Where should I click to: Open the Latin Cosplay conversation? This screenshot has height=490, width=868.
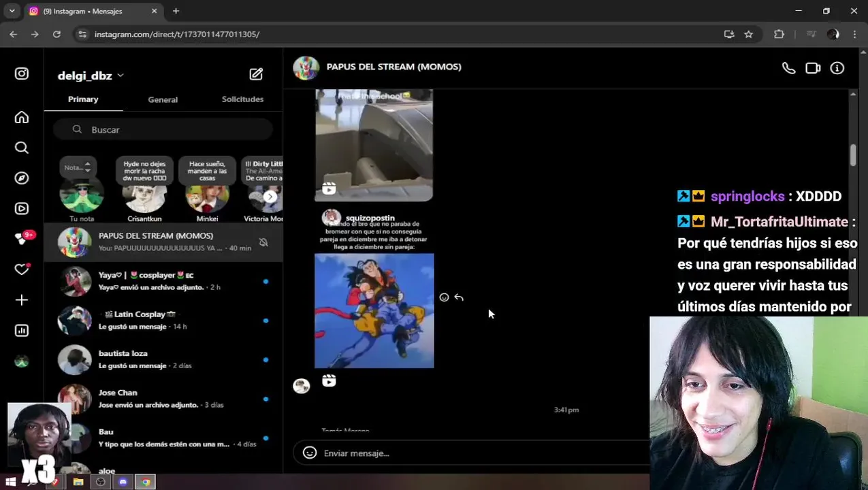[163, 321]
